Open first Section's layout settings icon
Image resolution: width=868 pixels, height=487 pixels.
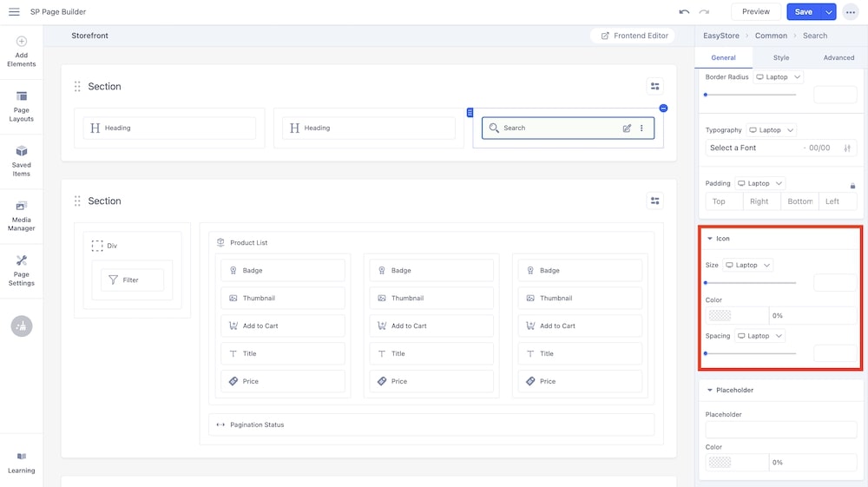(655, 86)
